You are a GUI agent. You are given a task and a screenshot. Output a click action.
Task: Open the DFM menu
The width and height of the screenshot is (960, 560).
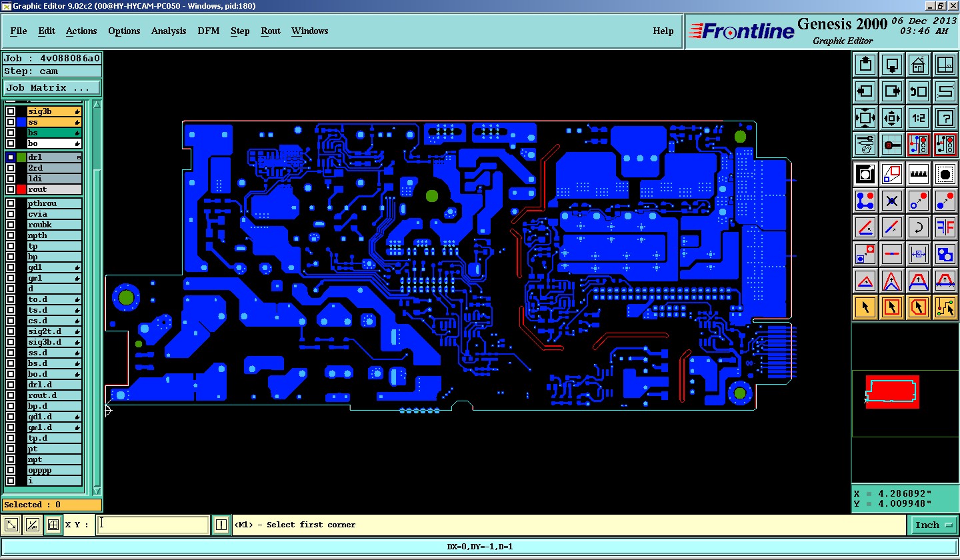point(209,31)
